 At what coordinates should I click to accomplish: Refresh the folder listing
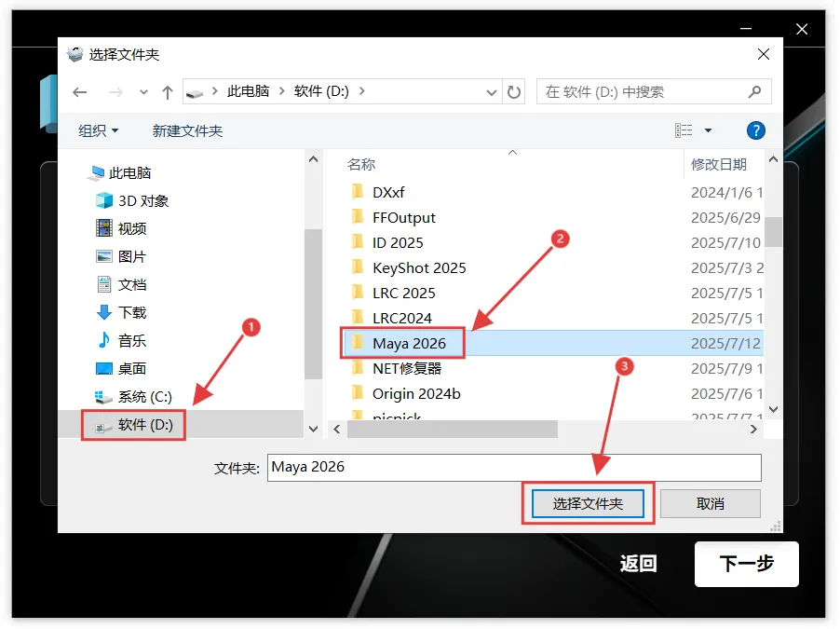(x=514, y=92)
